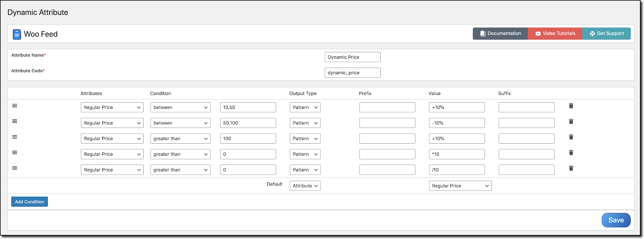Viewport: 644px width, 239px height.
Task: Open the Default 'Attribute' output type dropdown
Action: click(x=305, y=186)
